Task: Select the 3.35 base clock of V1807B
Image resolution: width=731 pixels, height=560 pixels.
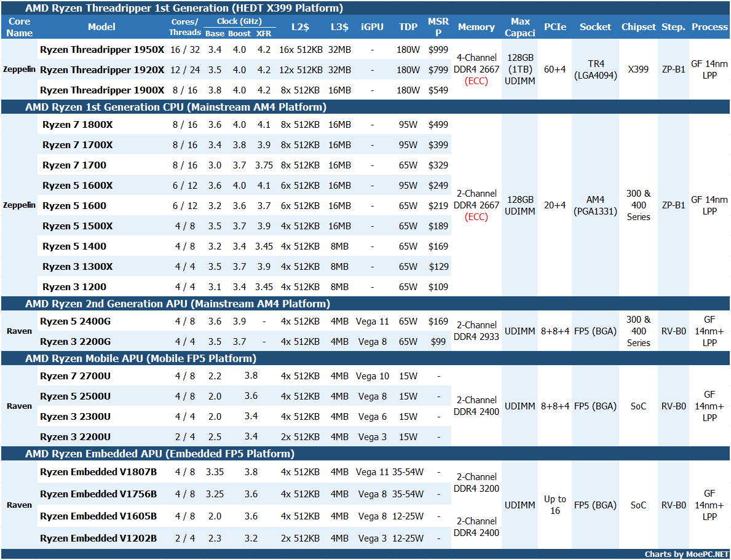Action: pos(215,472)
